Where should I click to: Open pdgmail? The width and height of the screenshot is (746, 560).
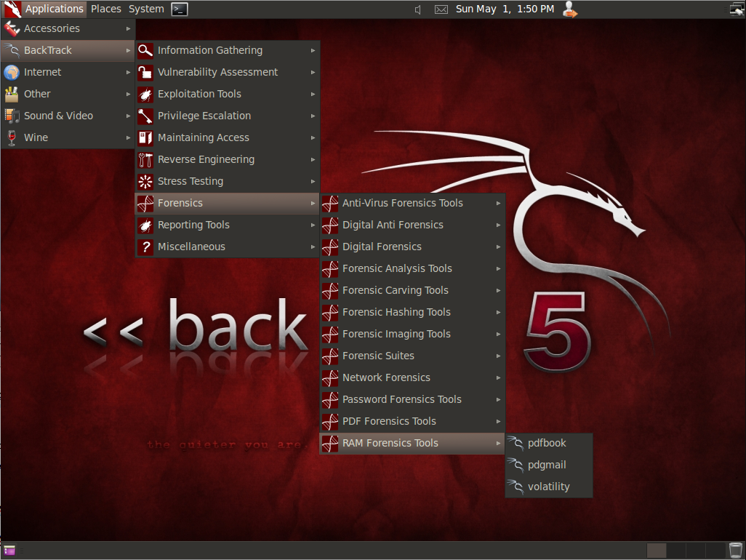pos(548,465)
